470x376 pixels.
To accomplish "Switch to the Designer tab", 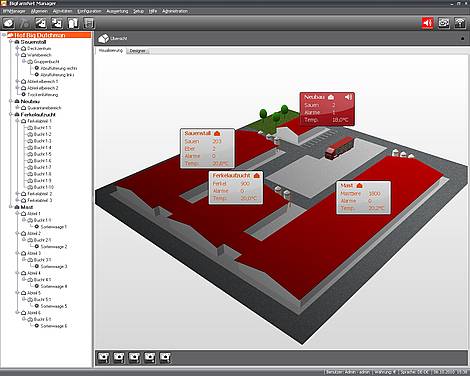I will point(138,51).
